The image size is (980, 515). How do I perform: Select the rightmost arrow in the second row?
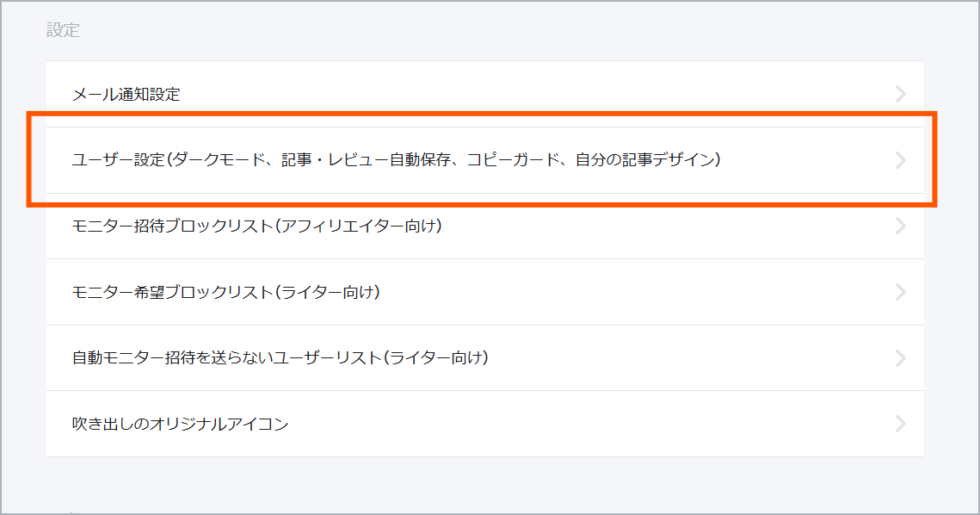[x=900, y=159]
